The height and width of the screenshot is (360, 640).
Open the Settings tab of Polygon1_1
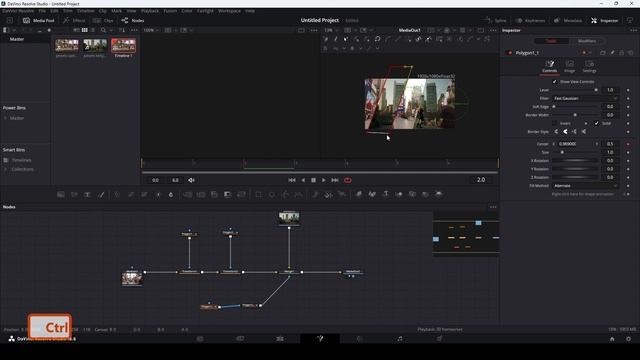coord(589,67)
